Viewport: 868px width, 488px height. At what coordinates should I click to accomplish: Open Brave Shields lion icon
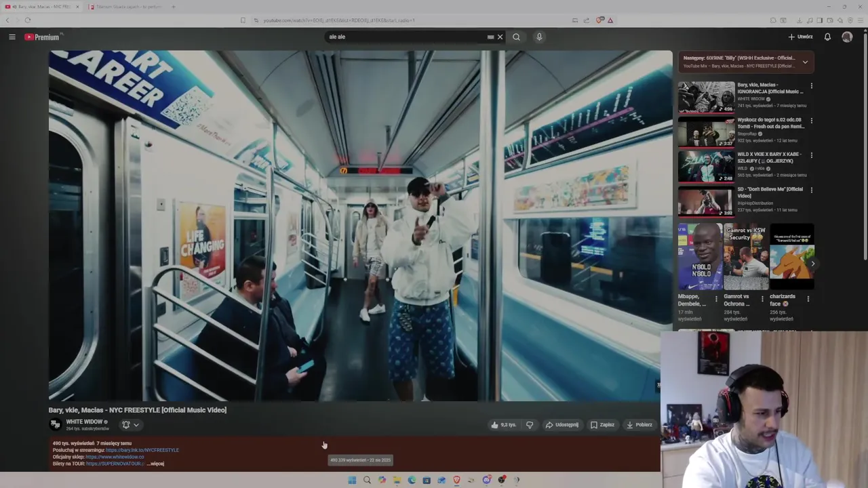[599, 20]
